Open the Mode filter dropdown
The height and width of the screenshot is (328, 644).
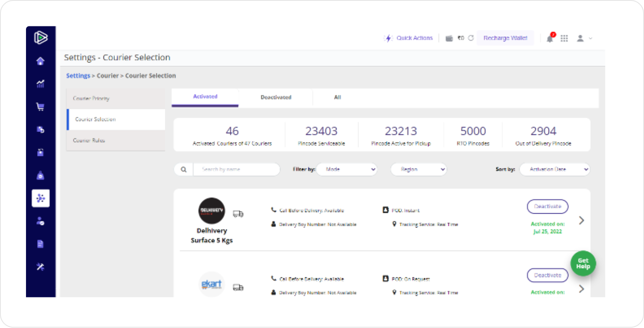(x=346, y=170)
